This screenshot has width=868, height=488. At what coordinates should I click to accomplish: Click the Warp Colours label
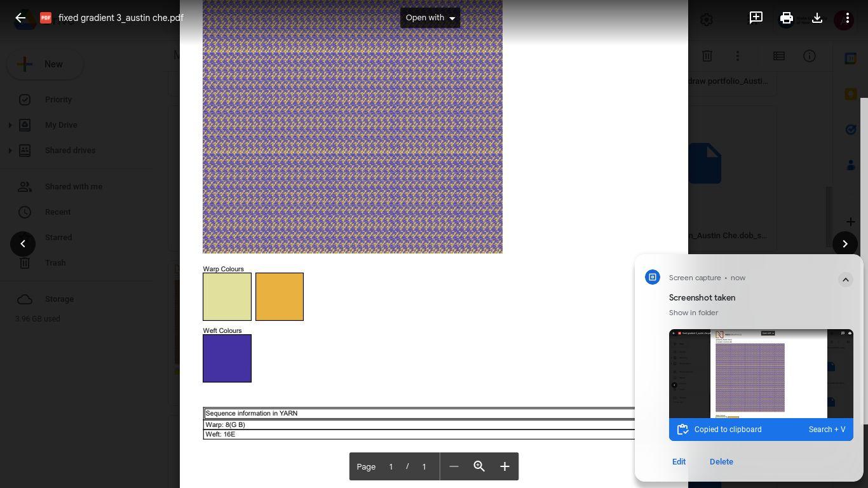click(x=223, y=269)
